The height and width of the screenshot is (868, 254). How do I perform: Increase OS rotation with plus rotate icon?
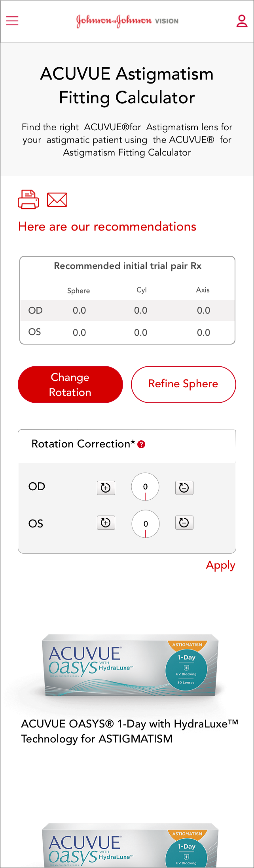[106, 523]
